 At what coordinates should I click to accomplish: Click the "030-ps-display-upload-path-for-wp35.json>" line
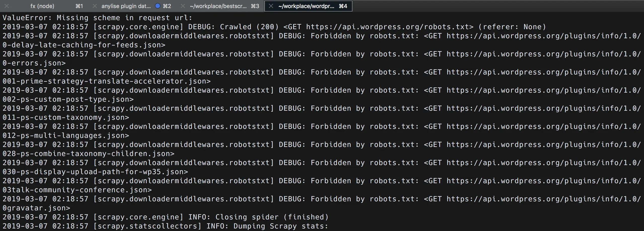coord(95,172)
